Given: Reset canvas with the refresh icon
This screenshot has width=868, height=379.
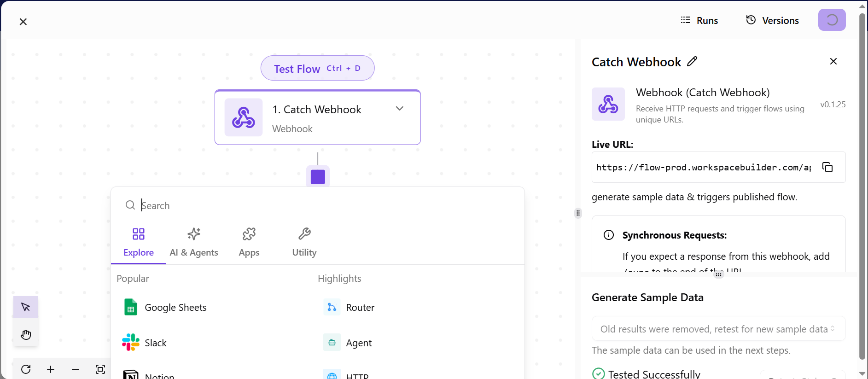Looking at the screenshot, I should pyautogui.click(x=26, y=369).
